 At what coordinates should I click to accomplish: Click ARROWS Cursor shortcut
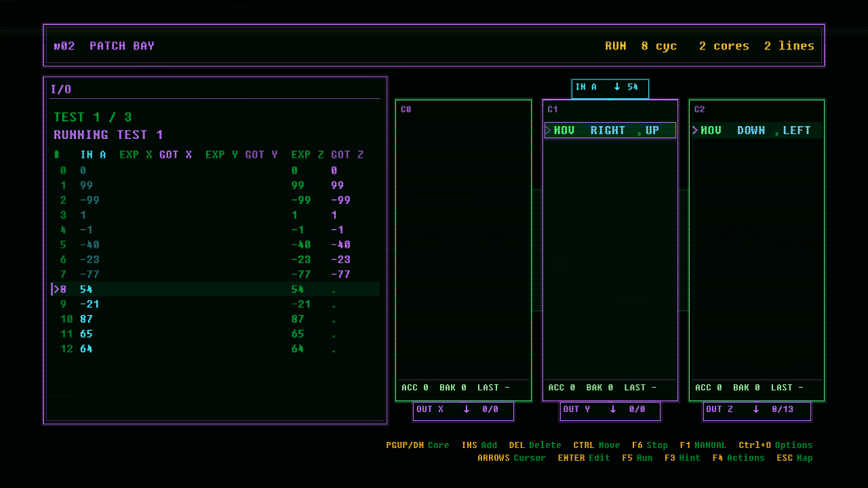[512, 458]
